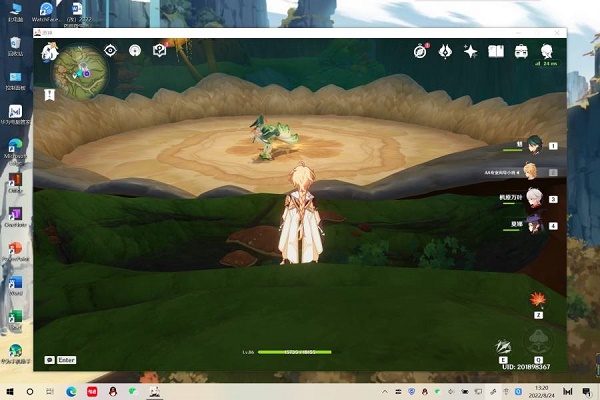This screenshot has width=600, height=400.
Task: Open the backpack inventory icon
Action: tap(522, 51)
